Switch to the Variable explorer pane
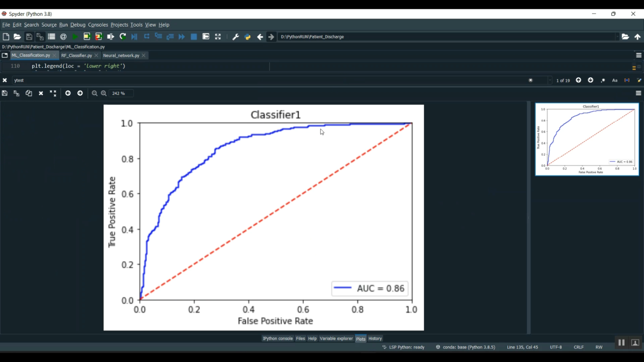The image size is (644, 362). 336,338
